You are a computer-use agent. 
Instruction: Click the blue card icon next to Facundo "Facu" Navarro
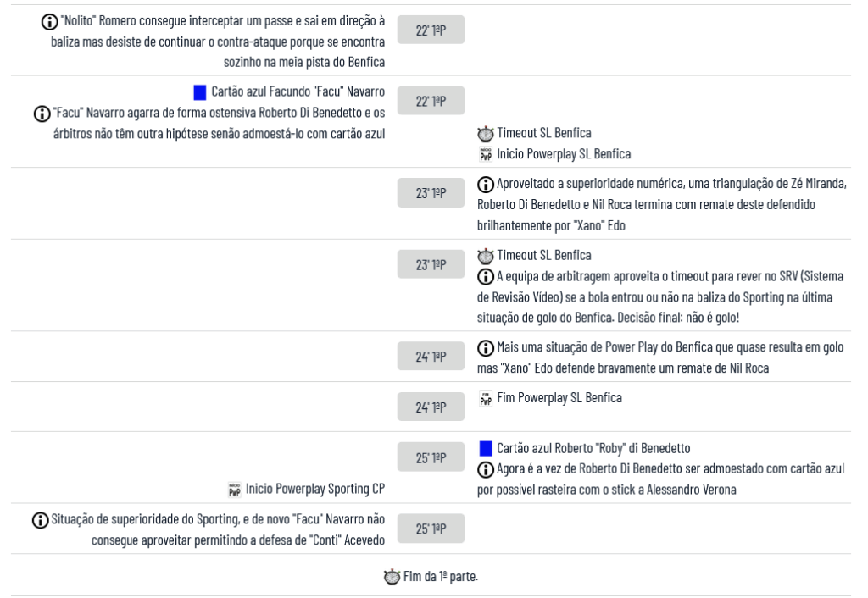point(199,91)
